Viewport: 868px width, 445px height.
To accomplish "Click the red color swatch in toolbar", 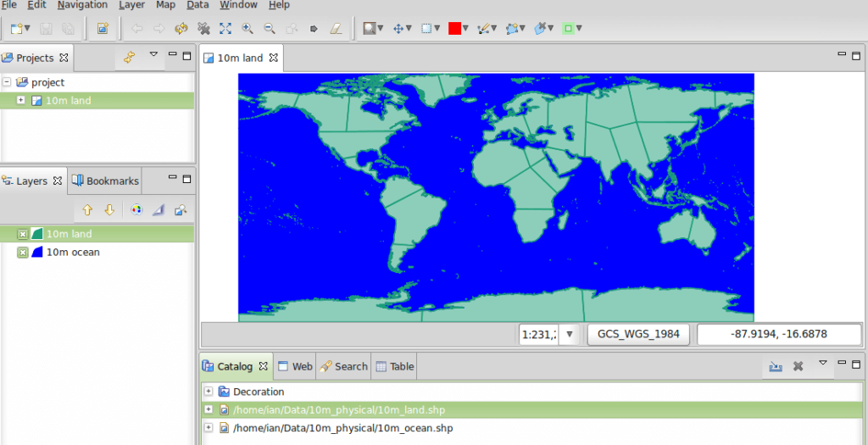I will 454,28.
